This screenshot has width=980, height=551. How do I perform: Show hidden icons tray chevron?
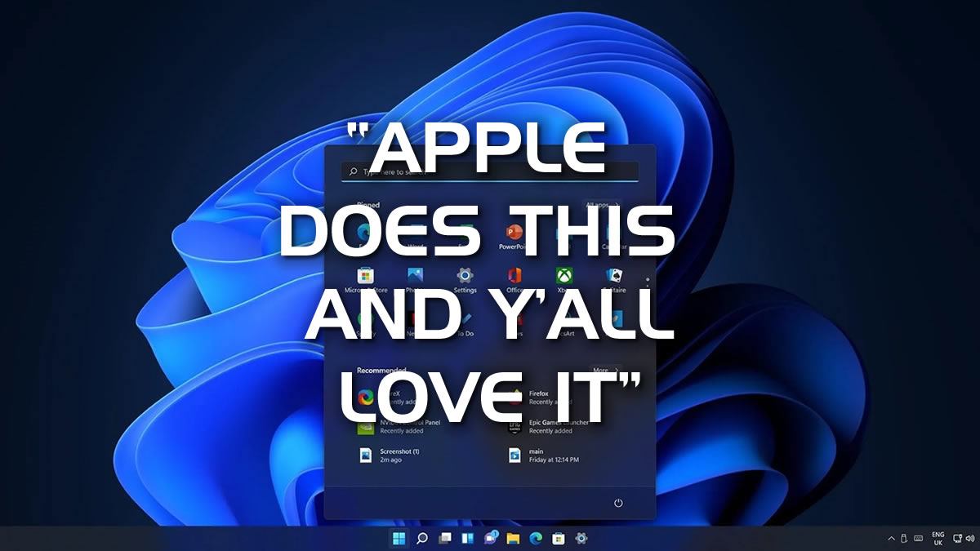pos(891,539)
